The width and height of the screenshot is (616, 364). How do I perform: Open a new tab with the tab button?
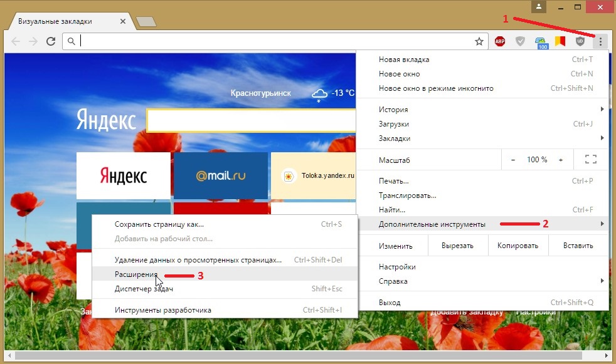click(x=146, y=21)
